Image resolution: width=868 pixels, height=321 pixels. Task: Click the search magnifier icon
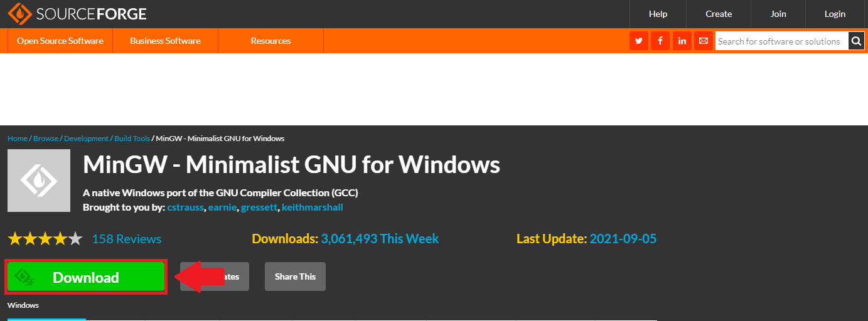857,41
